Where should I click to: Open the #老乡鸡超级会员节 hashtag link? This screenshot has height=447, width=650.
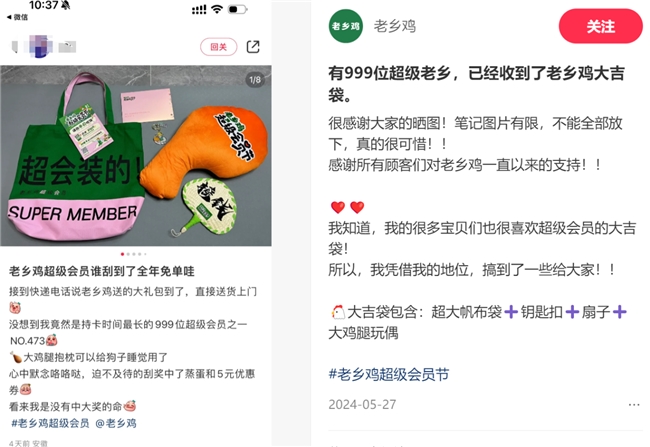[388, 374]
